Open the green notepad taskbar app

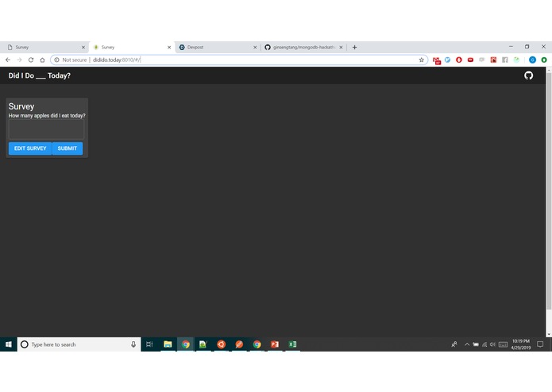click(x=203, y=344)
